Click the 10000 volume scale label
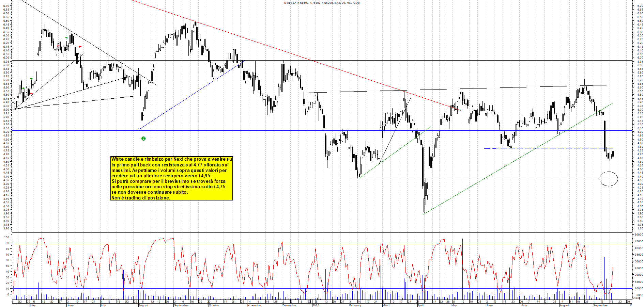The width and height of the screenshot is (644, 307). [639, 288]
